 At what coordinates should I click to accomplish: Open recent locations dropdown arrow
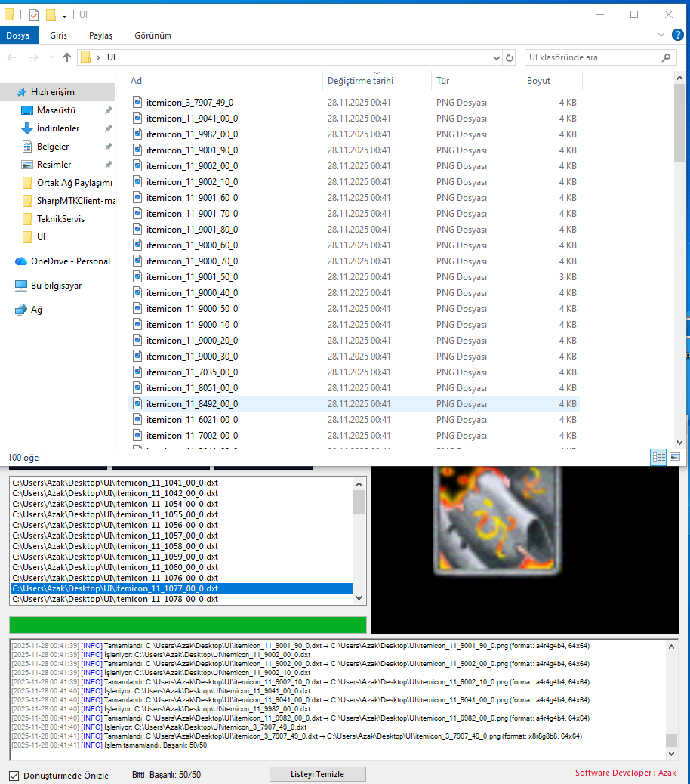coord(51,57)
